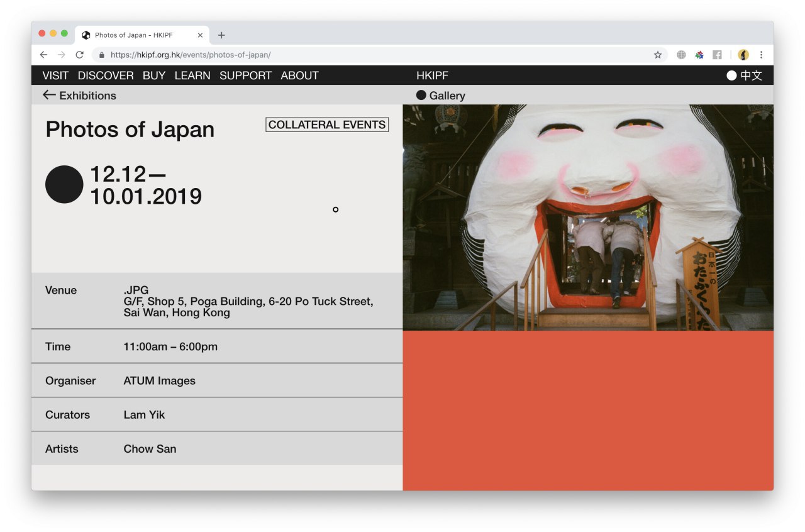Open the colorful extension icon in toolbar

(x=699, y=55)
